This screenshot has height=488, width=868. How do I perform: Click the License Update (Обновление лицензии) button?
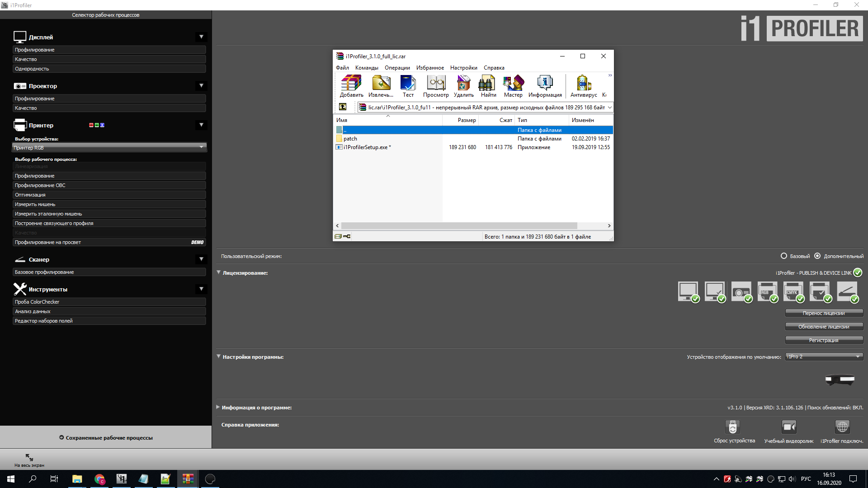tap(824, 327)
